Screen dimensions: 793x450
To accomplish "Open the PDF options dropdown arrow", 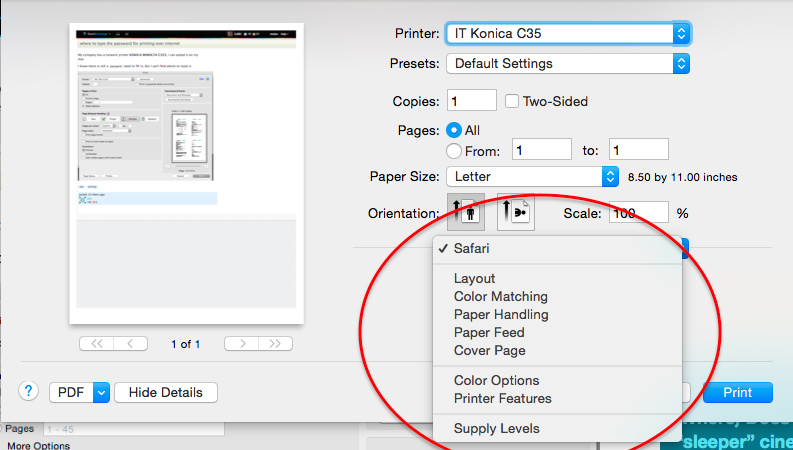I will [x=100, y=393].
